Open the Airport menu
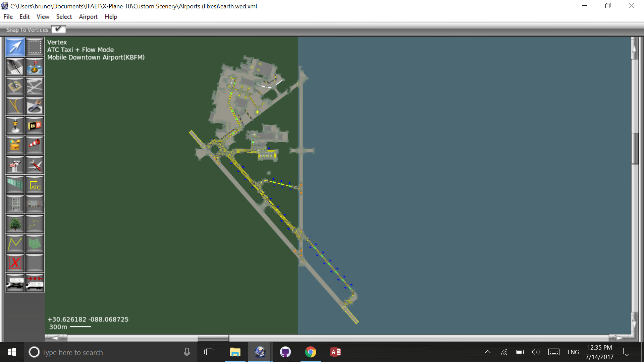The width and height of the screenshot is (644, 362). click(88, 17)
